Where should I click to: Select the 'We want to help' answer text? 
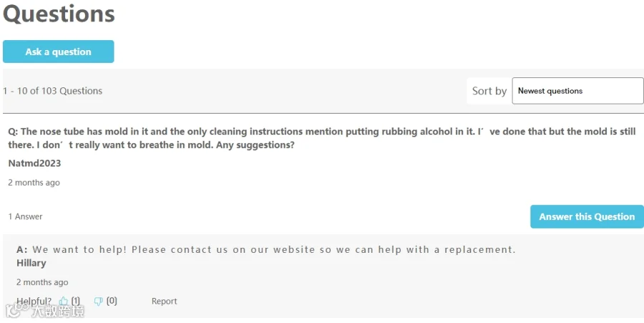272,250
